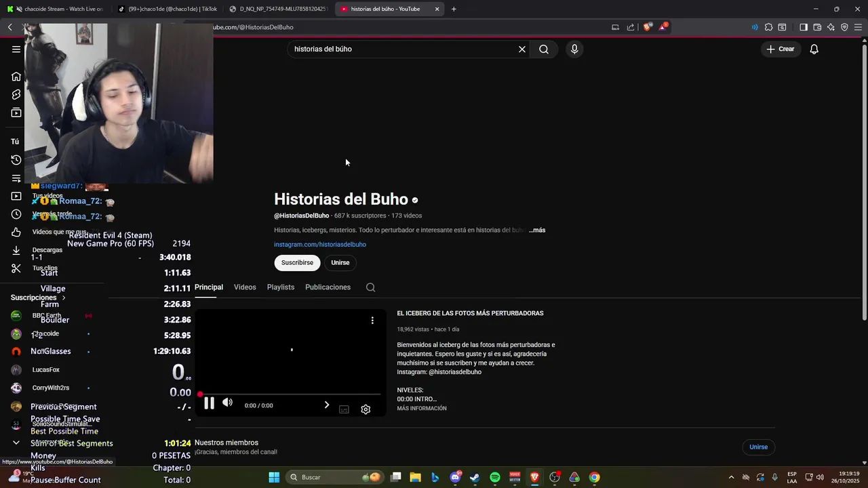The image size is (868, 488).
Task: Mute the featured video volume
Action: tap(228, 403)
